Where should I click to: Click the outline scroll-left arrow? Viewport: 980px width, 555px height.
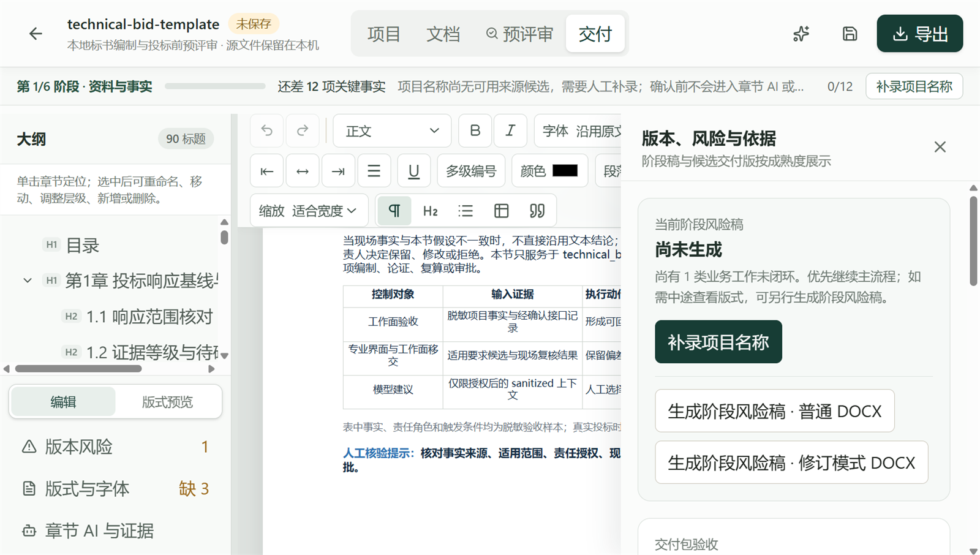[7, 369]
